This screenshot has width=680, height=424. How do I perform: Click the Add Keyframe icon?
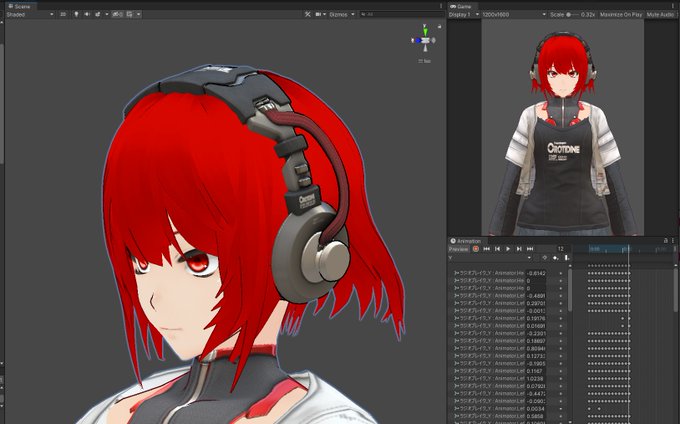[x=556, y=258]
